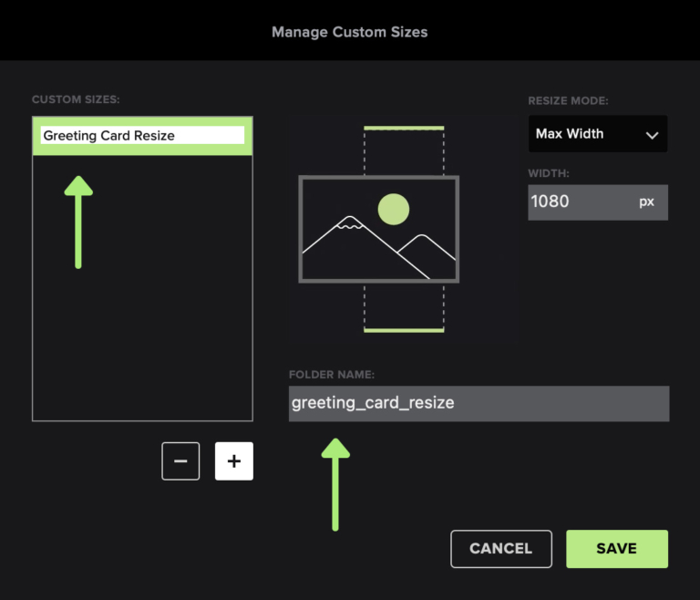
Task: Click the greeting_card_resize folder name field
Action: (479, 403)
